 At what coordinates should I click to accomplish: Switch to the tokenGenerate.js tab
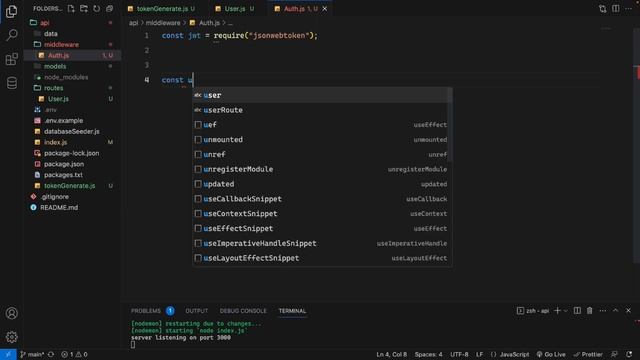pyautogui.click(x=161, y=9)
